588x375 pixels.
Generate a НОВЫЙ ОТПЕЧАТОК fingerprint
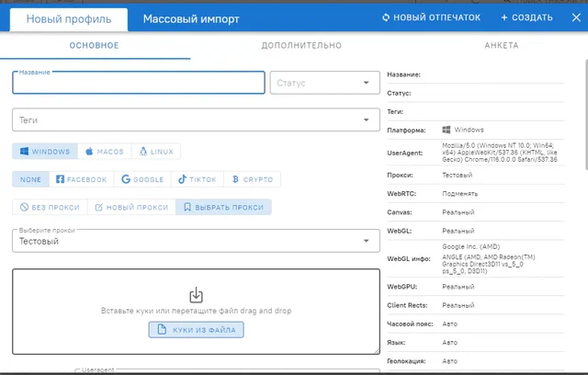coord(431,17)
